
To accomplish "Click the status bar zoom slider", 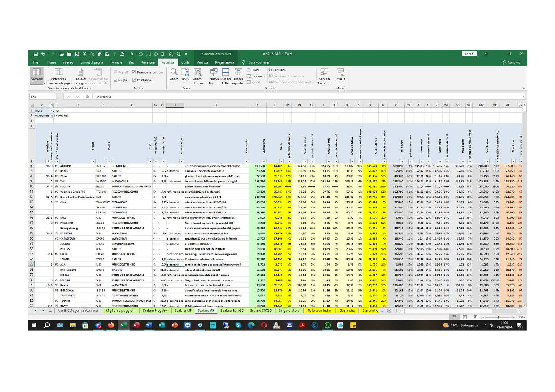I will 499,317.
